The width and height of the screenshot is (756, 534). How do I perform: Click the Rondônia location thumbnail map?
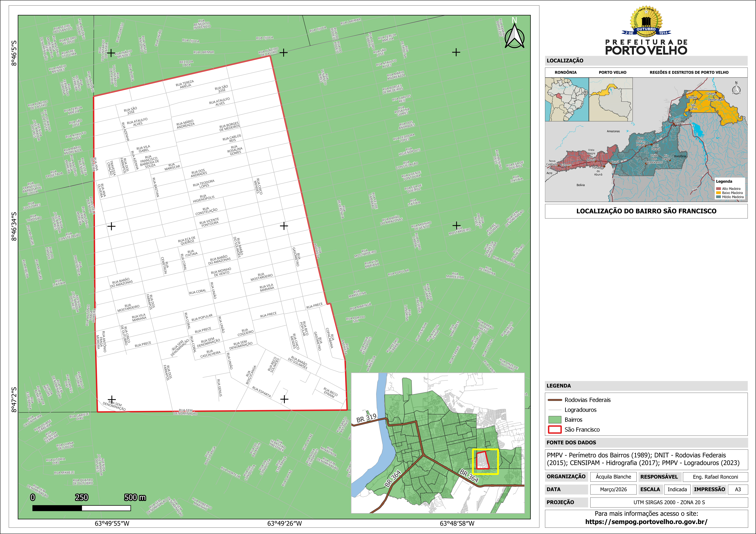click(567, 99)
